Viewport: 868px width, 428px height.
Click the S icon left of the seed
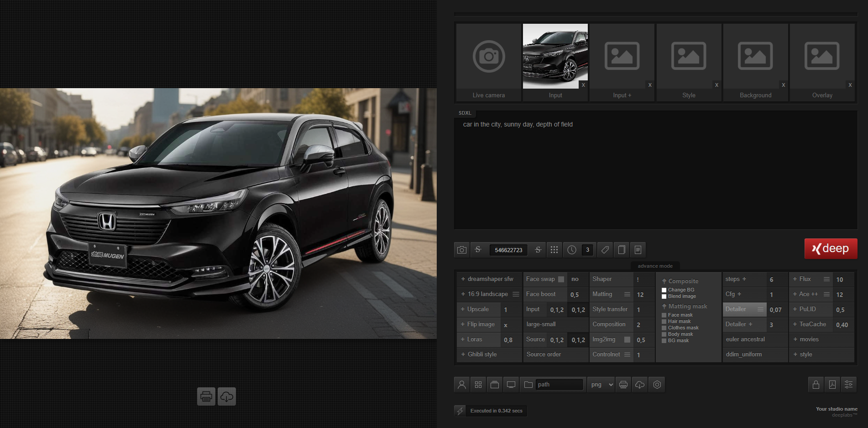(478, 250)
